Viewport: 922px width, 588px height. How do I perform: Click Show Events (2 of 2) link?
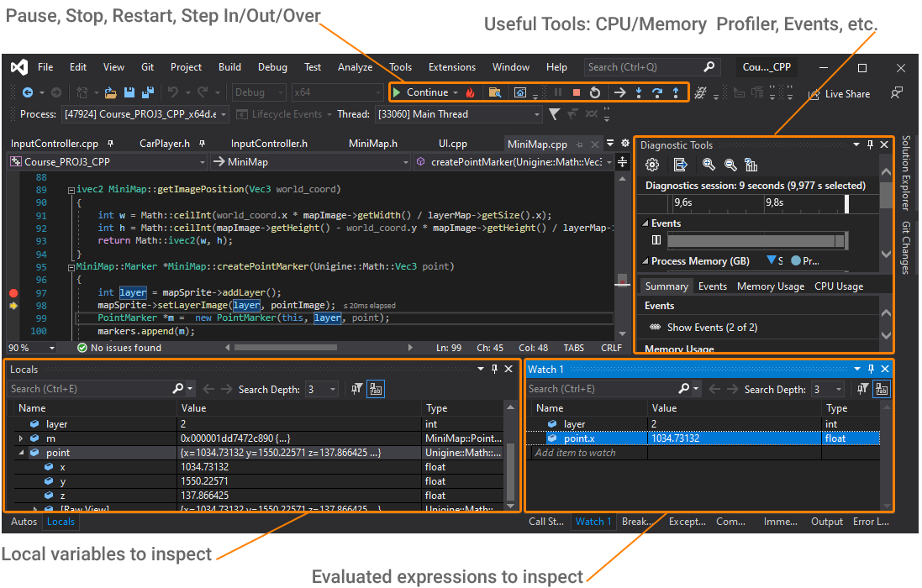tap(711, 328)
